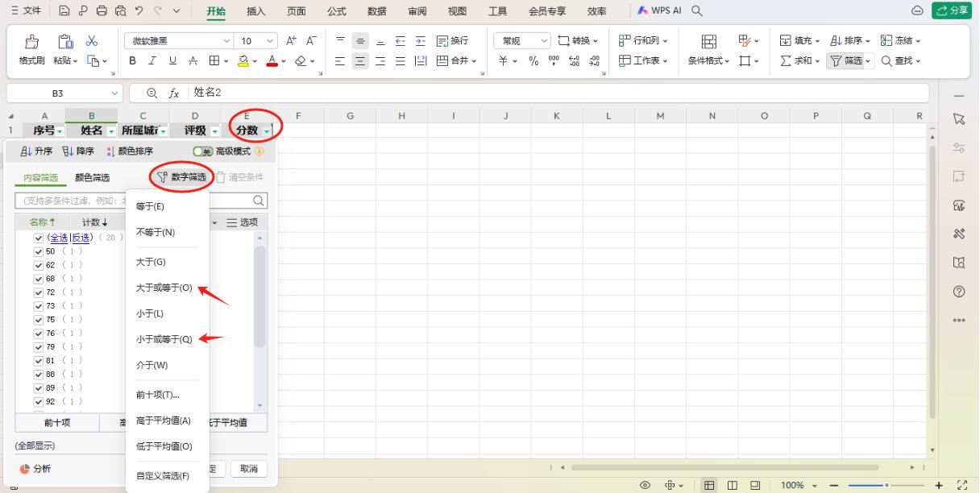Open the 评级 column filter dropdown
The width and height of the screenshot is (980, 493).
(215, 130)
